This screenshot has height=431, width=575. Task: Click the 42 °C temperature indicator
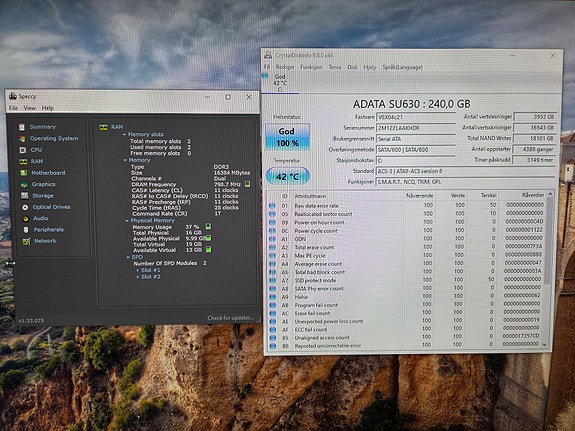(288, 176)
